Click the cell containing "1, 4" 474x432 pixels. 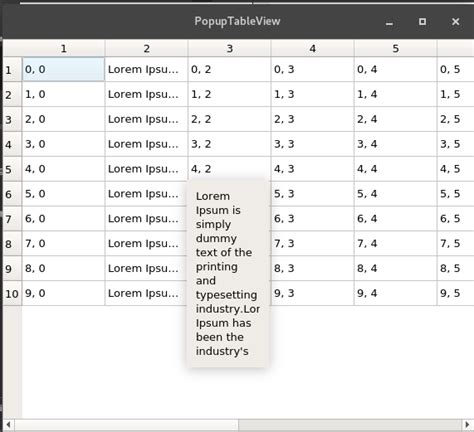point(396,94)
